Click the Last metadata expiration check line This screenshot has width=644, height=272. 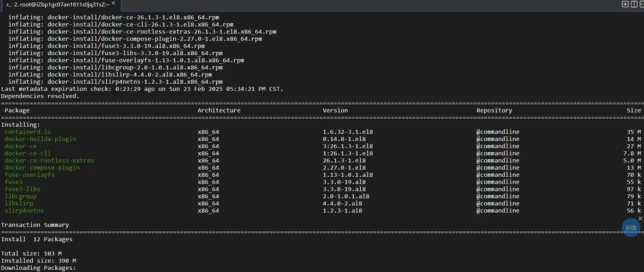142,89
